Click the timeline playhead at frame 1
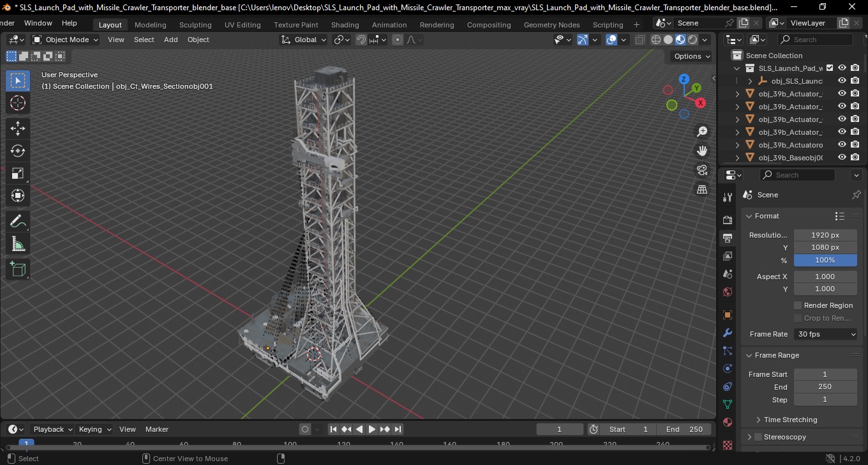The image size is (868, 465). pyautogui.click(x=26, y=443)
